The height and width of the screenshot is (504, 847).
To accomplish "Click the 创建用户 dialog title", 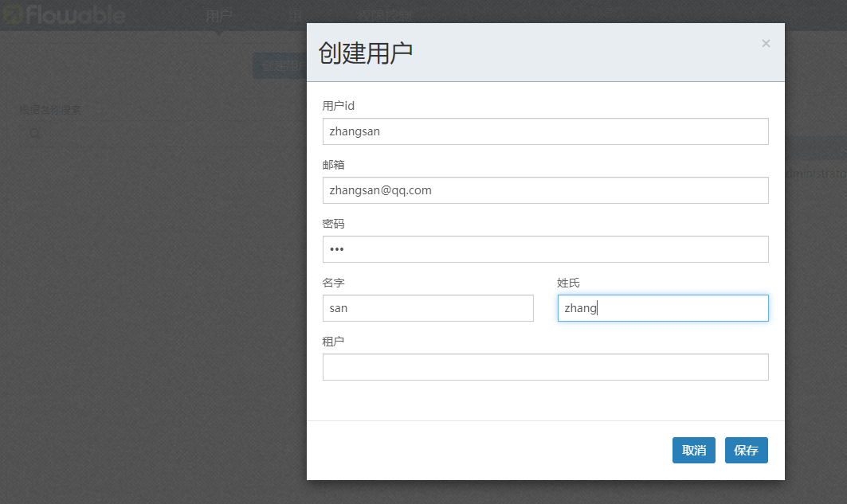I will coord(366,53).
